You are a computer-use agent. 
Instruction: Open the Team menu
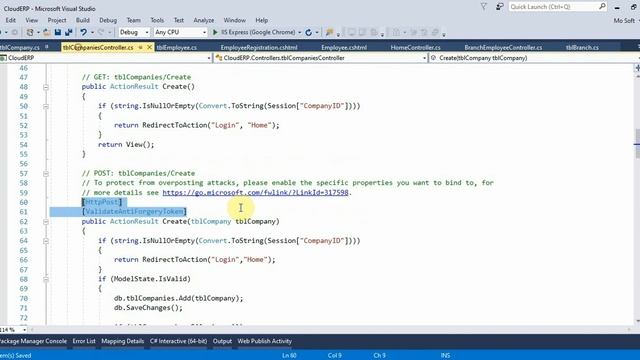point(133,20)
